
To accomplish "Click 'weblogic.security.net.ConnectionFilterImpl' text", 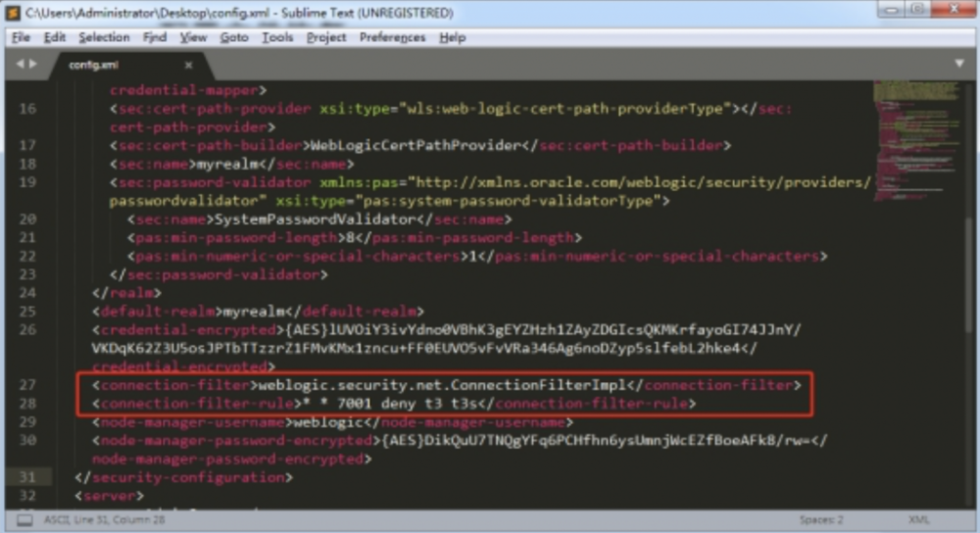I will pyautogui.click(x=442, y=385).
